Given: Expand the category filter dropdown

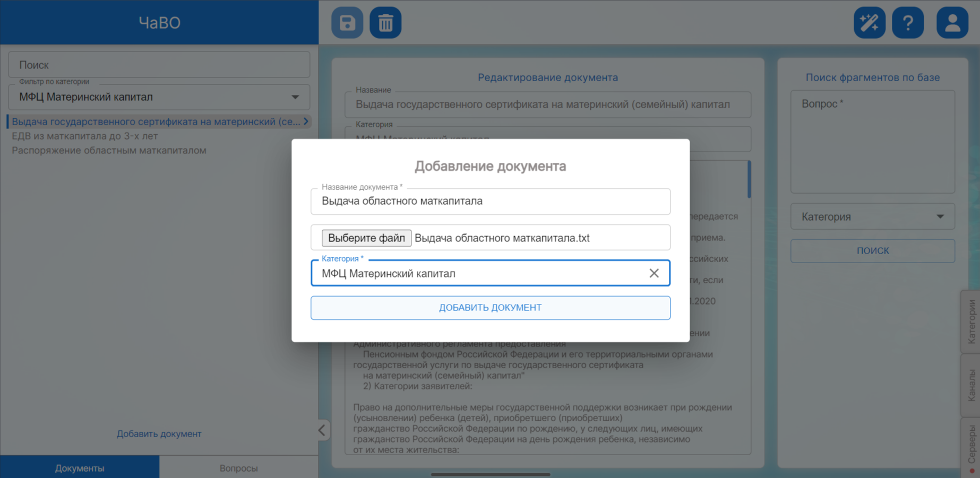Looking at the screenshot, I should (x=295, y=97).
